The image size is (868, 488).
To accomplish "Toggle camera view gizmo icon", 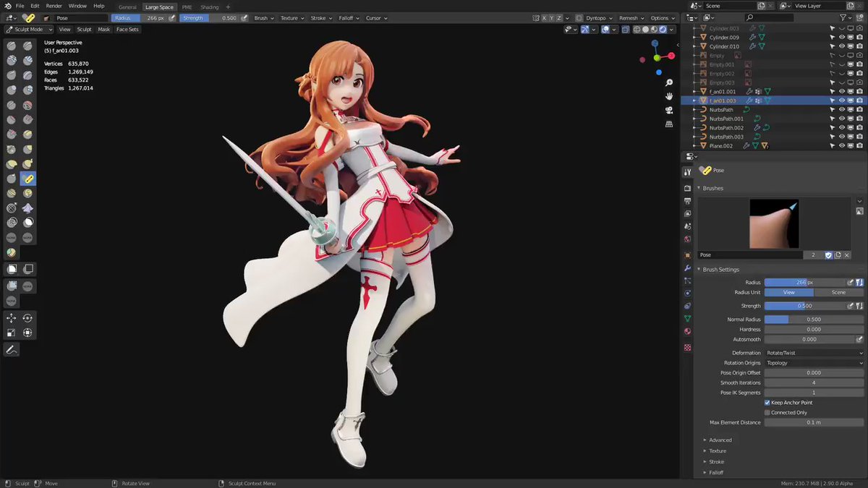I will (x=669, y=110).
